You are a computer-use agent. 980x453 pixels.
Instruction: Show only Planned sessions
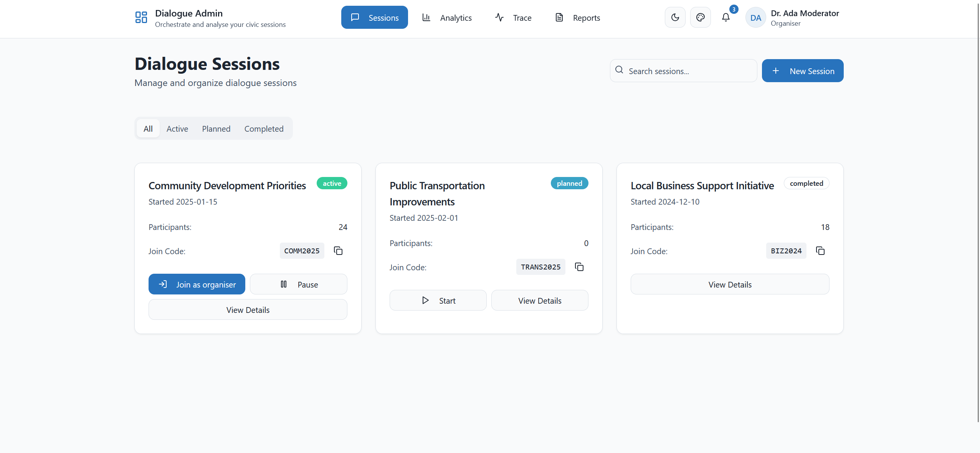(216, 129)
